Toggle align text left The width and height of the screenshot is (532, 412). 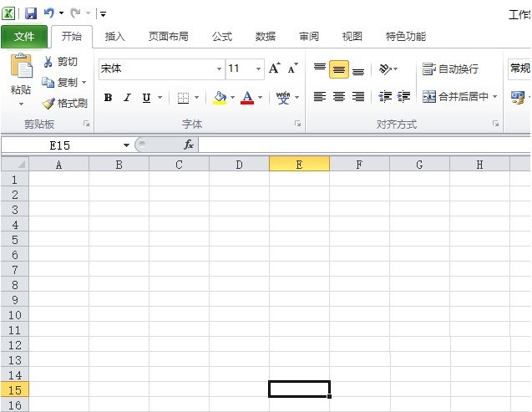(320, 97)
